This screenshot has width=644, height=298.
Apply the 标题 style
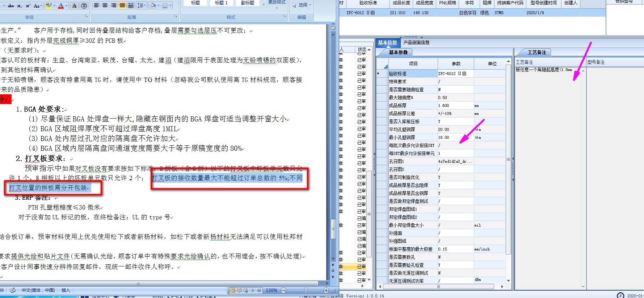point(195,3)
